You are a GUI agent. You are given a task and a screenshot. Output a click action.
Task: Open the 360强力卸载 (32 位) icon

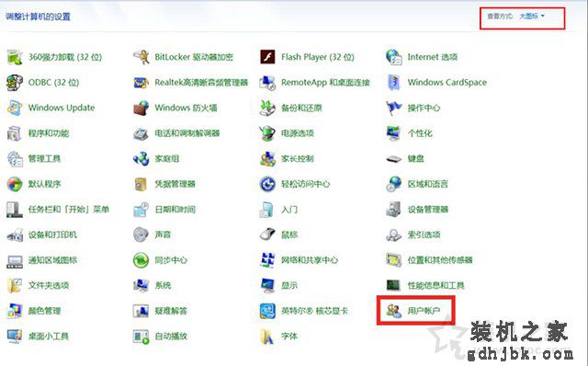pyautogui.click(x=15, y=57)
